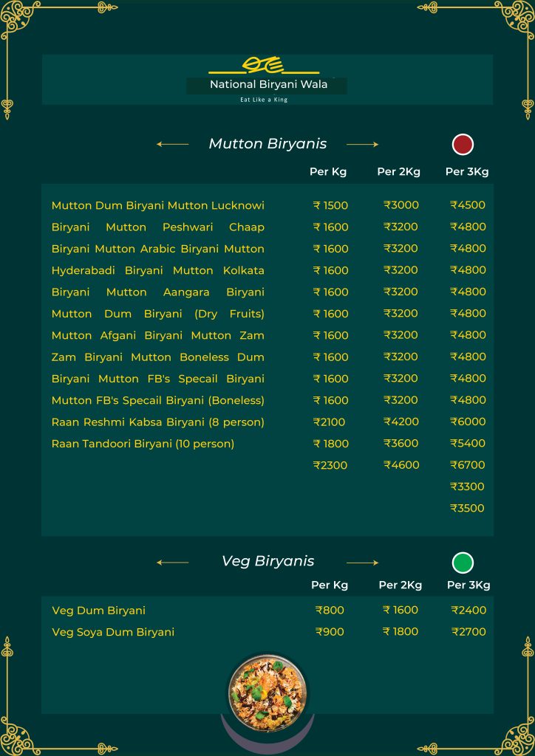Click the Eat Like a King tagline
535x756 pixels.
point(264,100)
